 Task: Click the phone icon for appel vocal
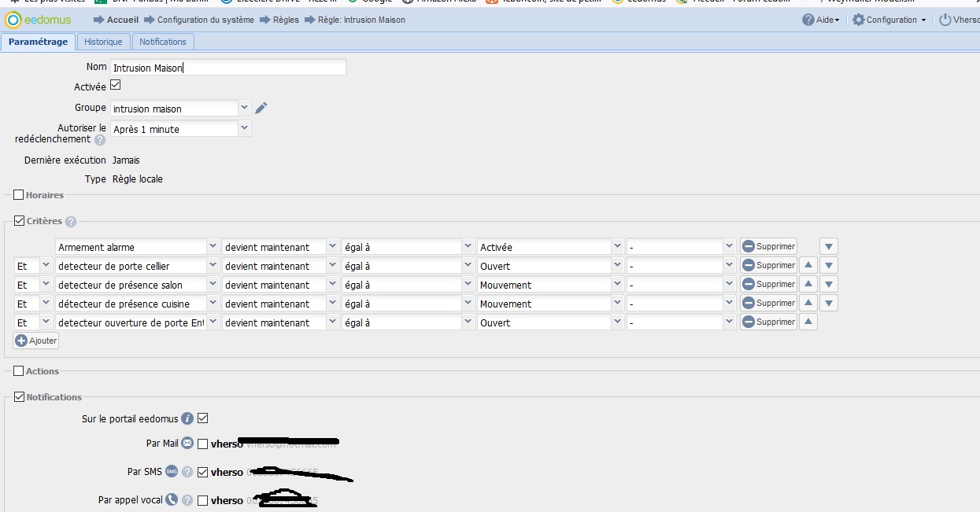172,499
